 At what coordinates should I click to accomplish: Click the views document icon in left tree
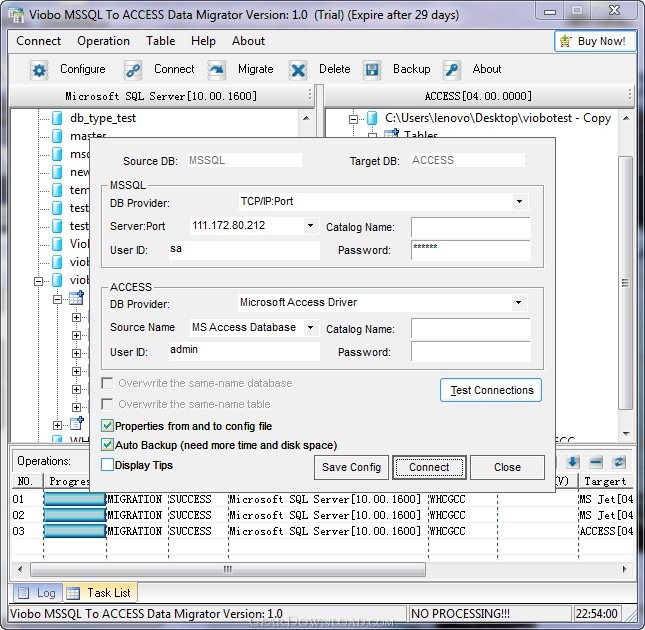77,423
